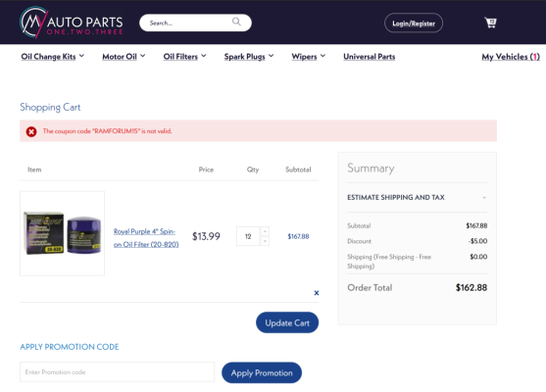Image resolution: width=546 pixels, height=392 pixels.
Task: Open the Wipers dropdown menu
Action: pos(308,57)
